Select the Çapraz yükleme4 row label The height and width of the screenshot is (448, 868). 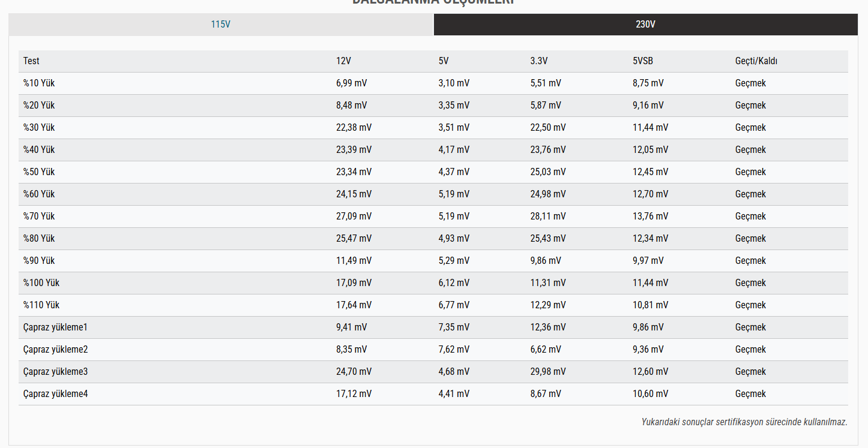coord(56,394)
